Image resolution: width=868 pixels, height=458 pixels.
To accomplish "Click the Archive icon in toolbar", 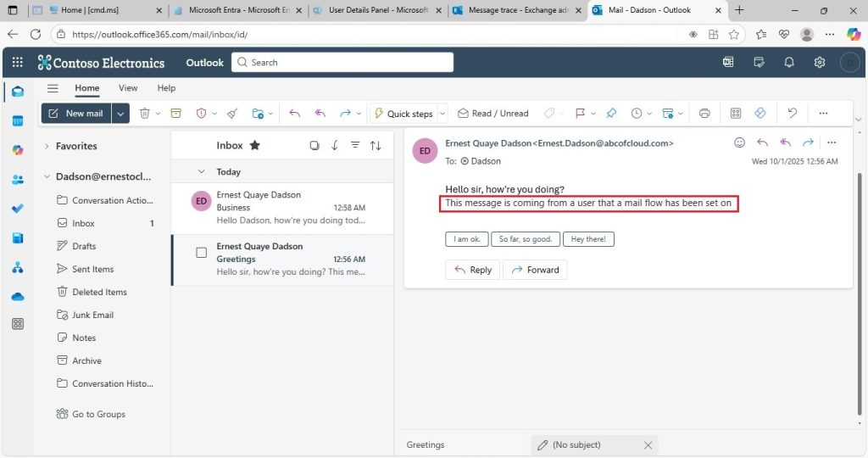I will coord(176,114).
